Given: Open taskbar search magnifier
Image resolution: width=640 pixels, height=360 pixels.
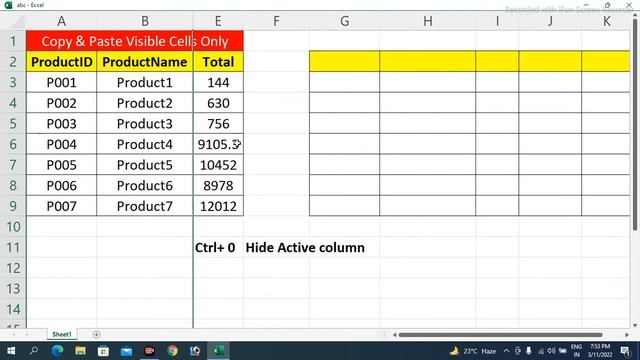Looking at the screenshot, I should click(x=34, y=351).
